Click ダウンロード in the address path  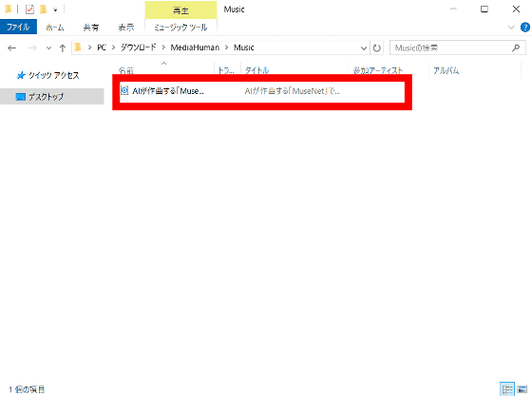138,47
